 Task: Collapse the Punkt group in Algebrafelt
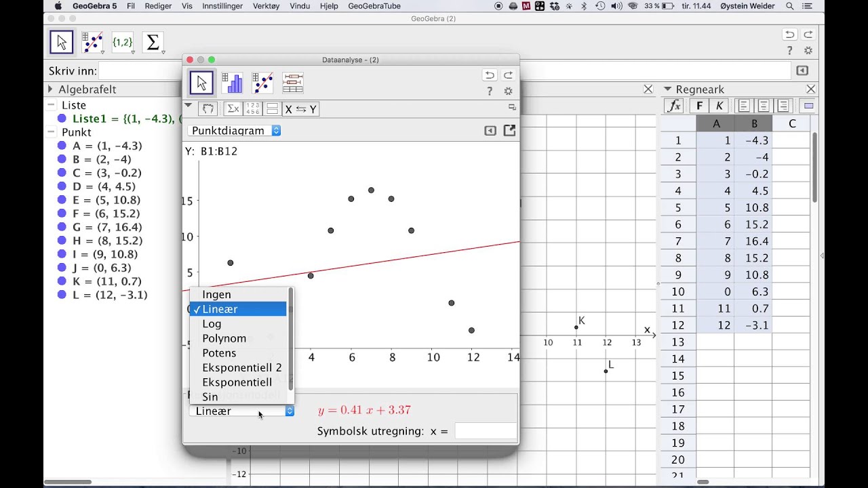point(51,132)
